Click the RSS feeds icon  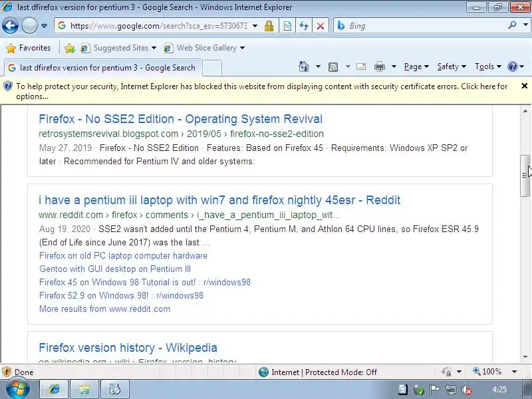click(333, 67)
